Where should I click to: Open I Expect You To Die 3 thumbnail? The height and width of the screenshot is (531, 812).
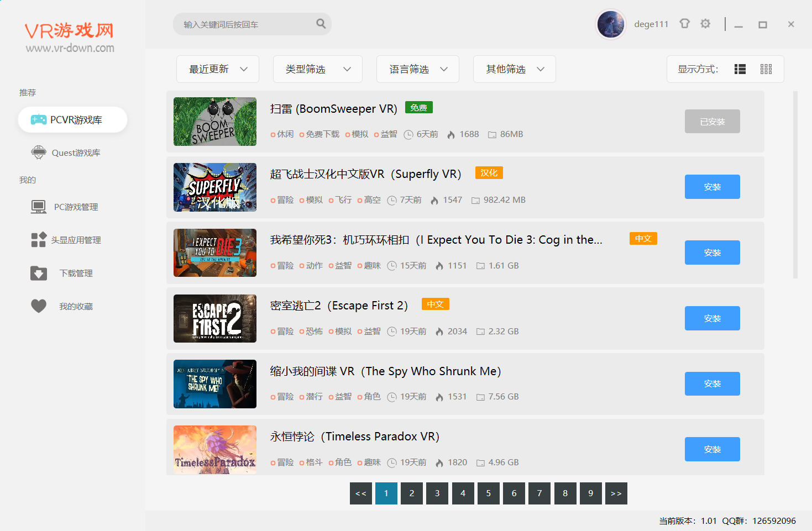pos(215,253)
